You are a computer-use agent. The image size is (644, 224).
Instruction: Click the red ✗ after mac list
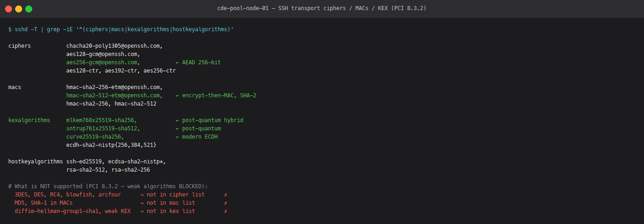pos(225,203)
